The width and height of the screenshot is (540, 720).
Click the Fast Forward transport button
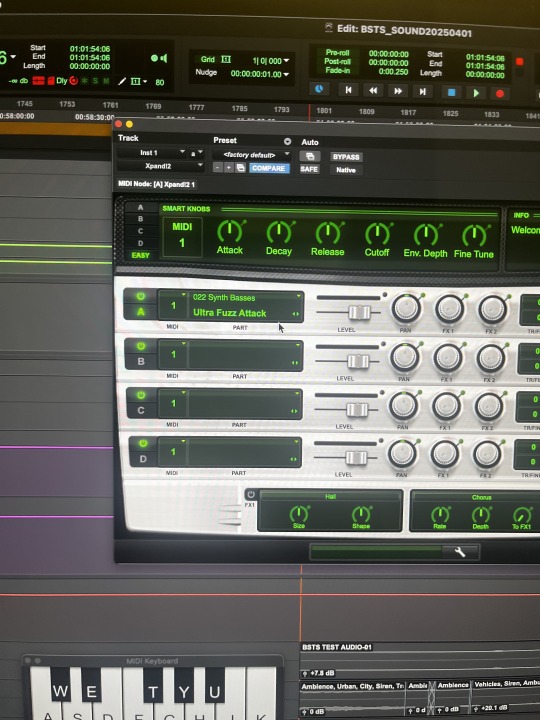tap(398, 91)
